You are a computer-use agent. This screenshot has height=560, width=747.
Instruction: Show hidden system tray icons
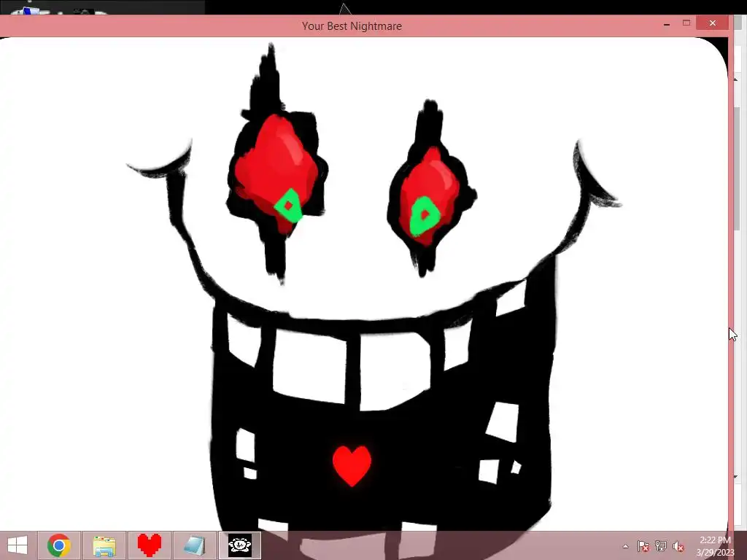tap(625, 546)
